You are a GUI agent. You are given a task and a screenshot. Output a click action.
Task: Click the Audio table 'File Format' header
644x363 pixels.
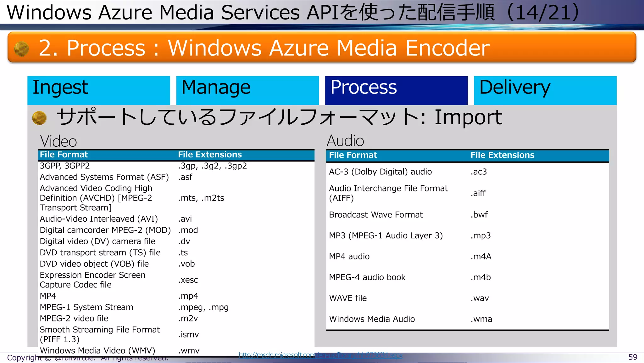pyautogui.click(x=353, y=155)
